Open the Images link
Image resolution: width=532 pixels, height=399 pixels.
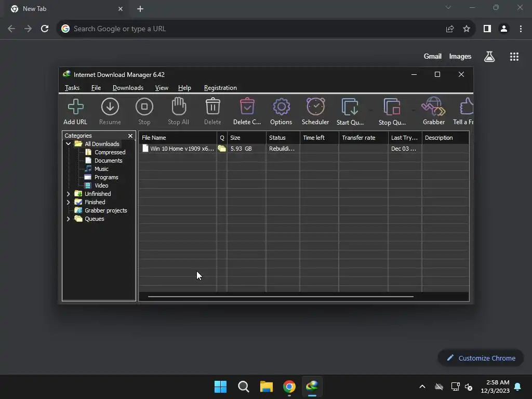point(460,56)
